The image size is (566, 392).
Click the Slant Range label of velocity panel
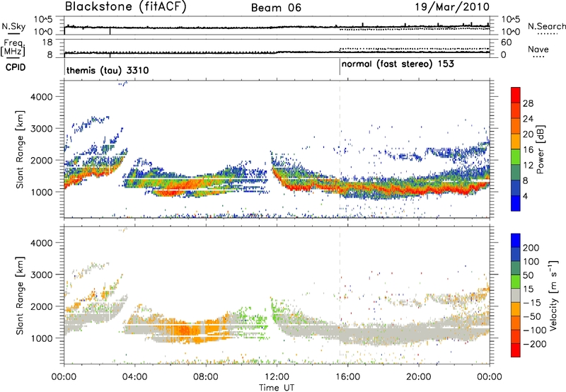pos(20,296)
